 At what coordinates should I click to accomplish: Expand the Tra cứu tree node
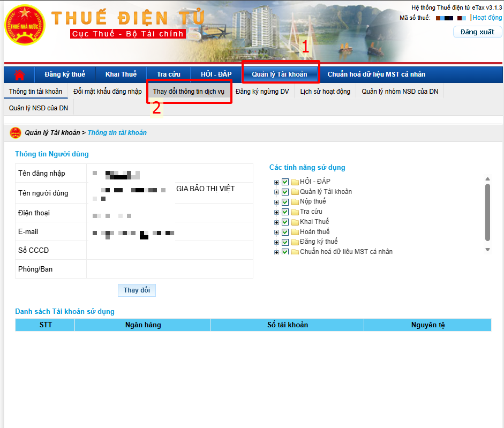coord(276,212)
